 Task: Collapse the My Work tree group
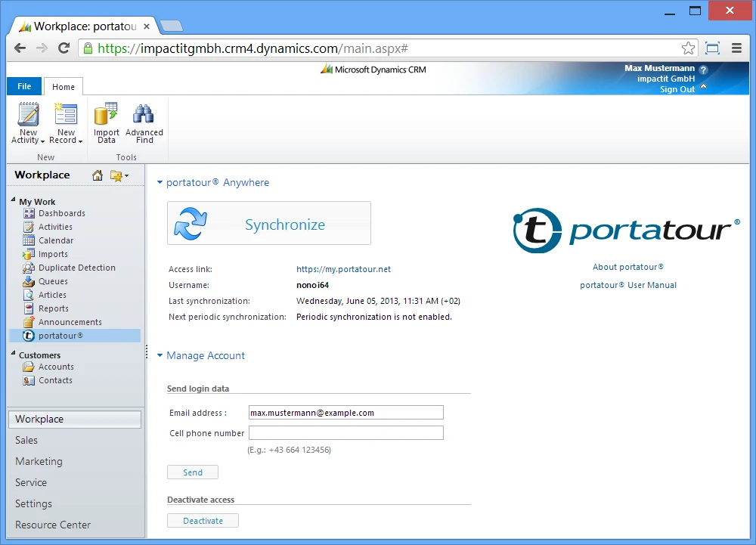pyautogui.click(x=13, y=200)
